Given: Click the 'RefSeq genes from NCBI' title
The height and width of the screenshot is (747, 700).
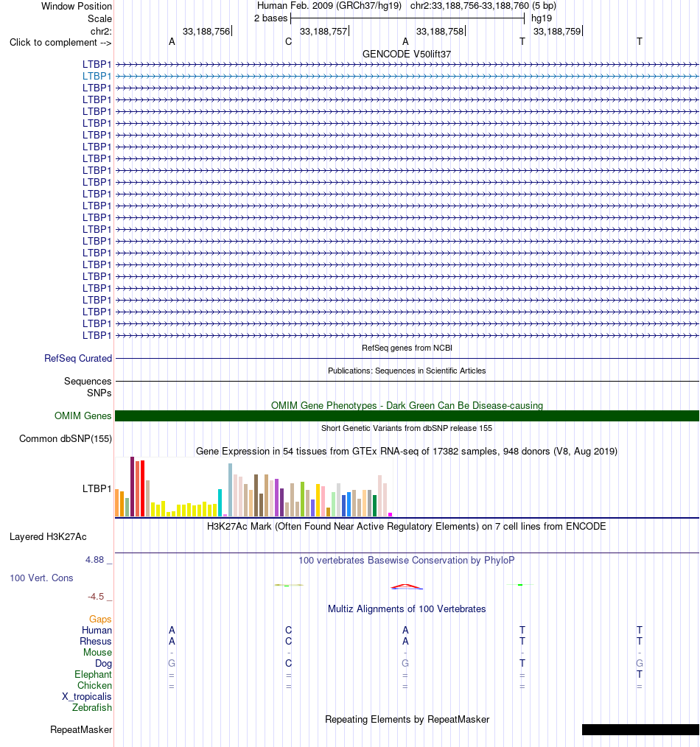Looking at the screenshot, I should [407, 348].
